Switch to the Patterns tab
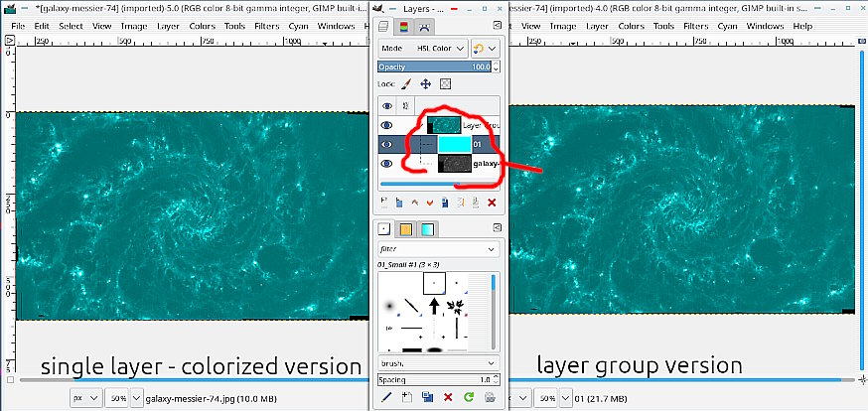868x411 pixels. tap(405, 228)
